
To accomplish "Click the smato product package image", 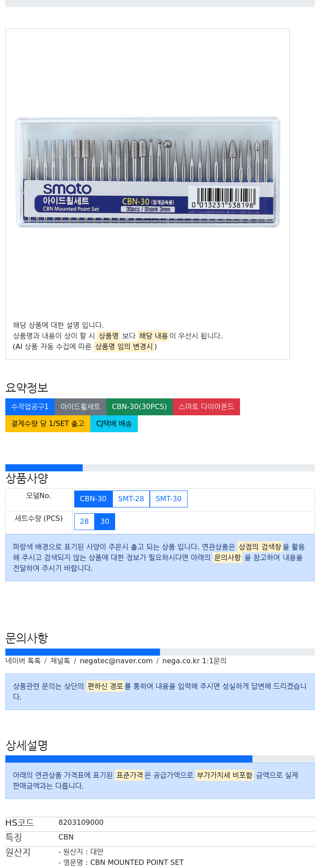I will (x=148, y=172).
